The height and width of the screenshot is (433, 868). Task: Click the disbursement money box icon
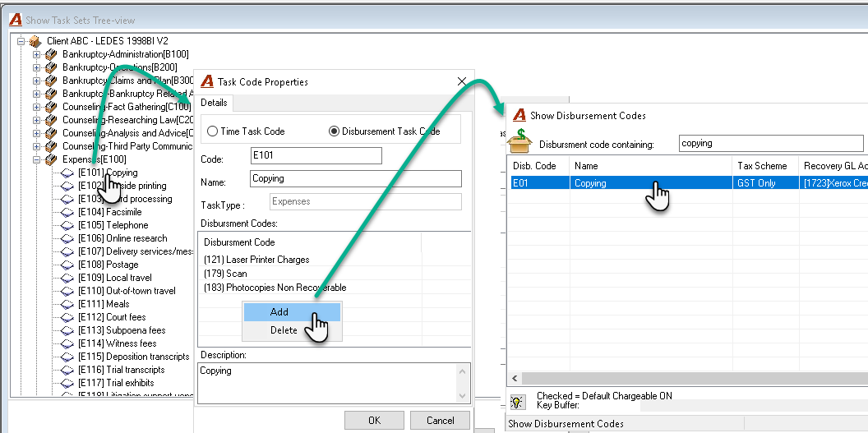click(x=520, y=140)
